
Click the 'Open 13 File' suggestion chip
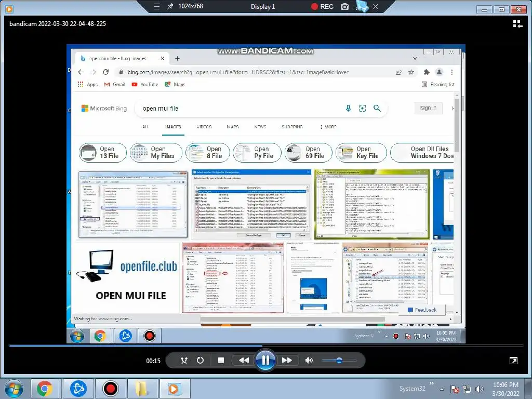click(x=103, y=153)
